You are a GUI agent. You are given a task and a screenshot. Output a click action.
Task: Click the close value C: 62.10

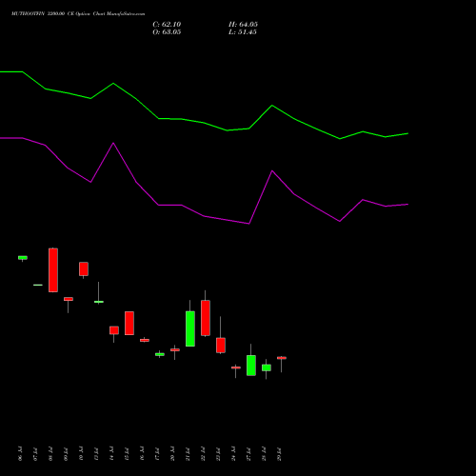[x=167, y=25]
